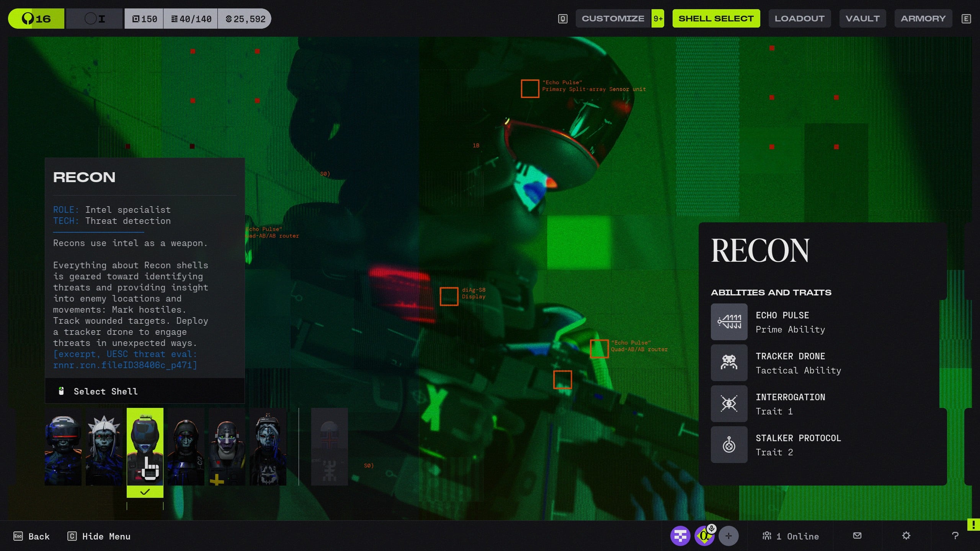Open the Vault tab

(x=862, y=18)
